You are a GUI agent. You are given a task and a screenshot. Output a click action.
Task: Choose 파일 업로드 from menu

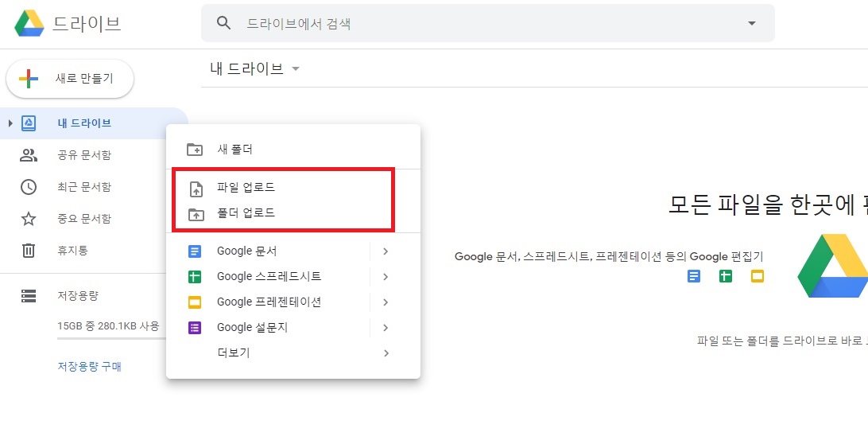pos(293,187)
